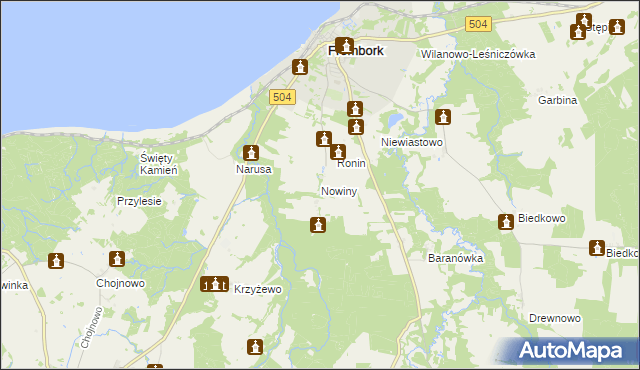This screenshot has width=640, height=370.
Task: Select the Święty Kamień label
Action: [159, 164]
